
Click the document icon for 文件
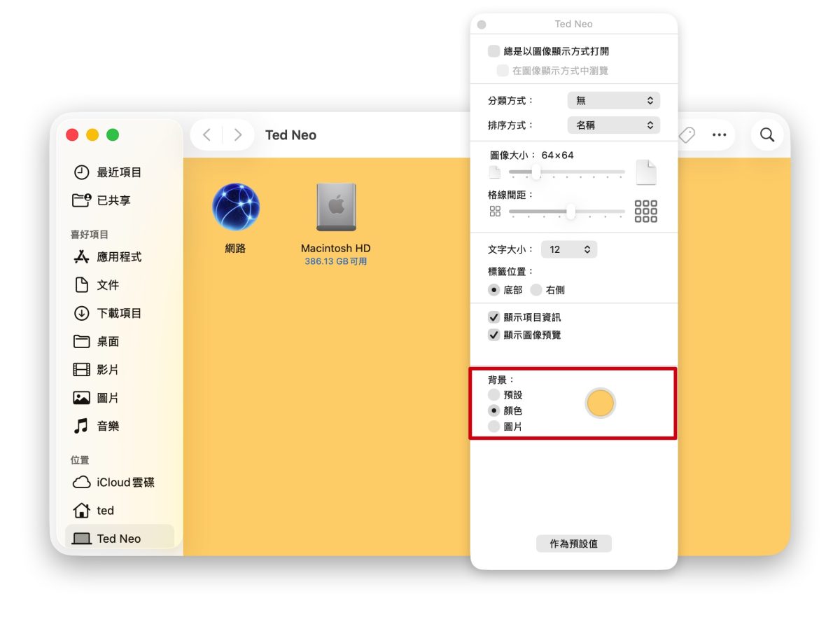pyautogui.click(x=82, y=285)
